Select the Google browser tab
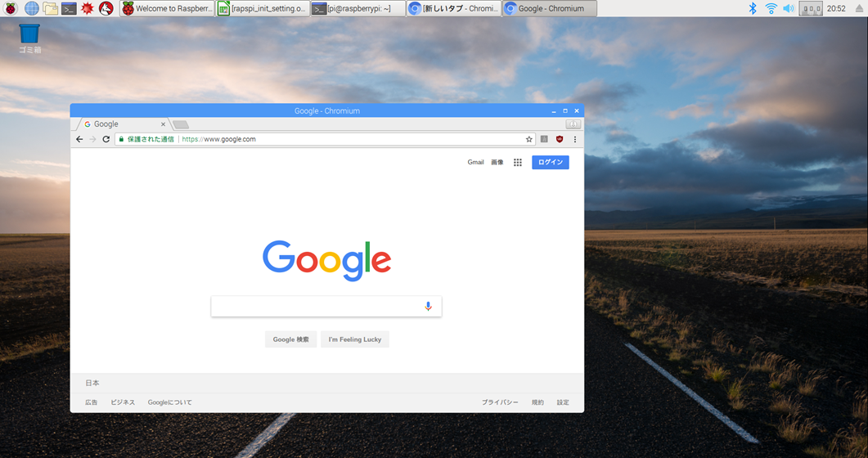Viewport: 868px width, 458px height. coord(122,123)
